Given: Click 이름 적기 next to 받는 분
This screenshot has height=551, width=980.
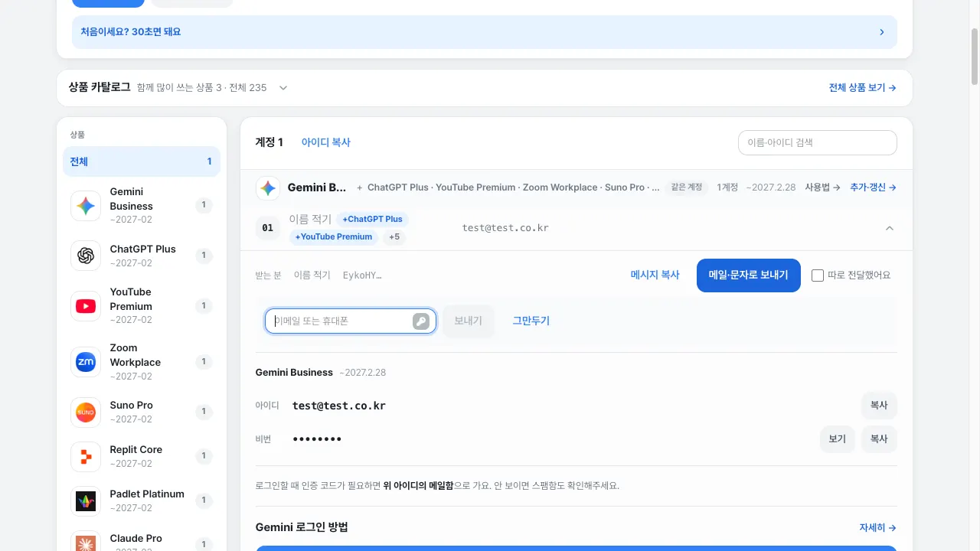Looking at the screenshot, I should (312, 275).
